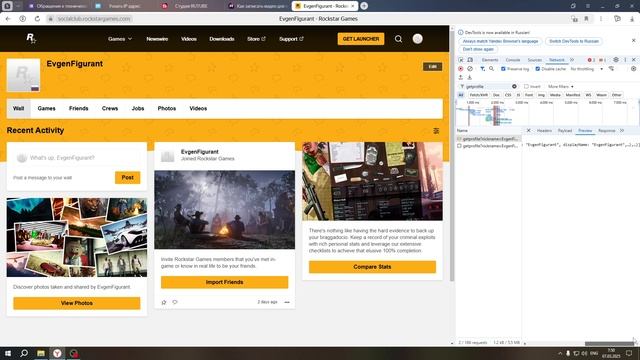
Task: Switch to the Crews profile tab
Action: point(110,109)
